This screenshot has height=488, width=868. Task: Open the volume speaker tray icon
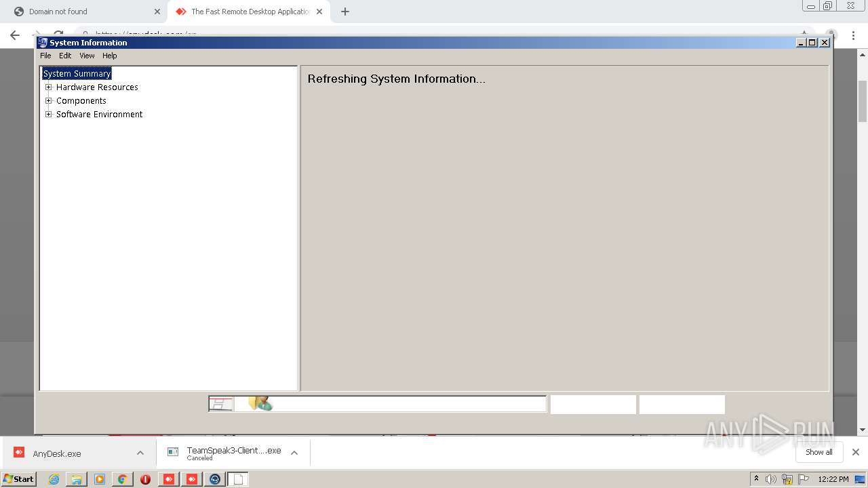point(771,479)
